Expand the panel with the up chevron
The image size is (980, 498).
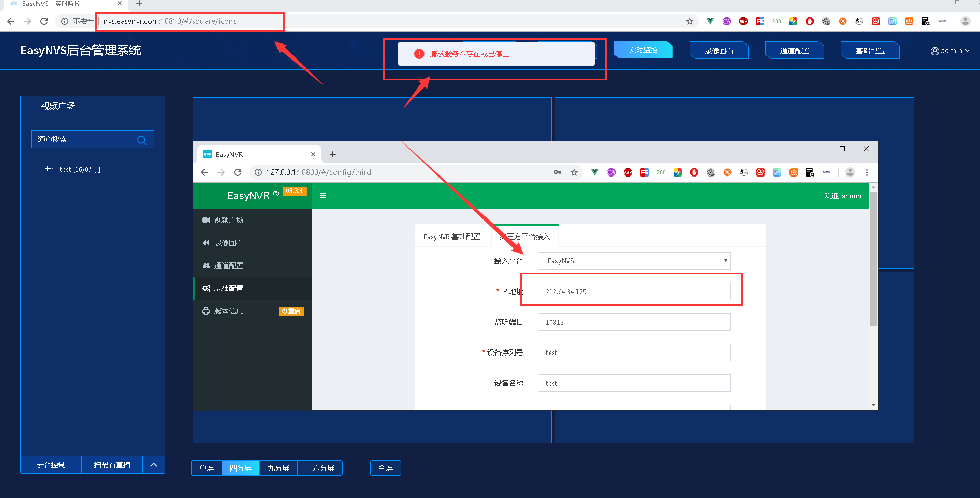(154, 465)
